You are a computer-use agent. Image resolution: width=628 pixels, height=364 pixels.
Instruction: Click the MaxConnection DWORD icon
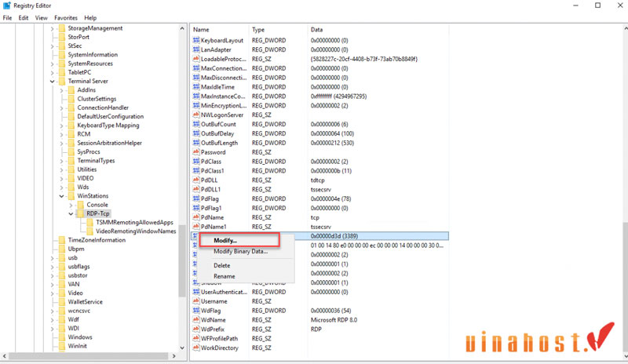195,68
